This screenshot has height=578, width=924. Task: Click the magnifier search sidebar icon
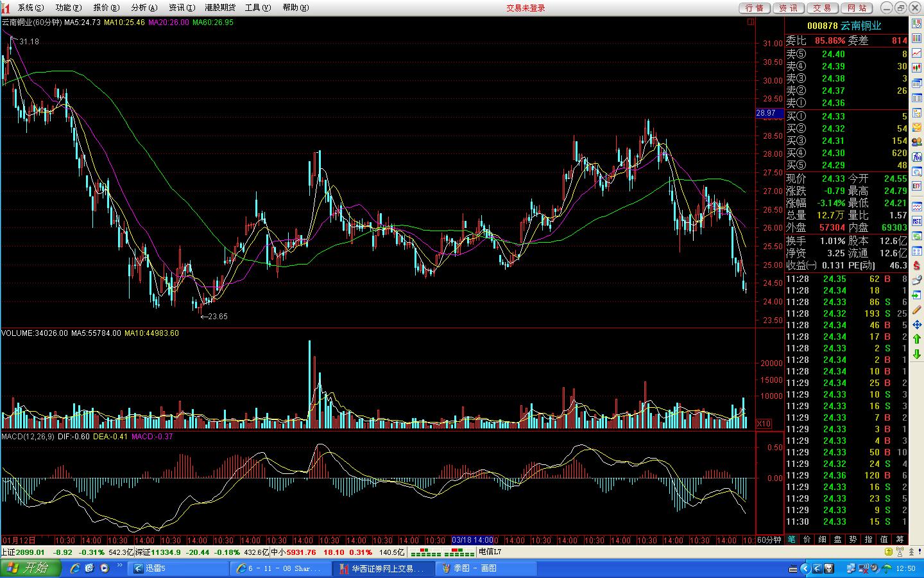(916, 171)
